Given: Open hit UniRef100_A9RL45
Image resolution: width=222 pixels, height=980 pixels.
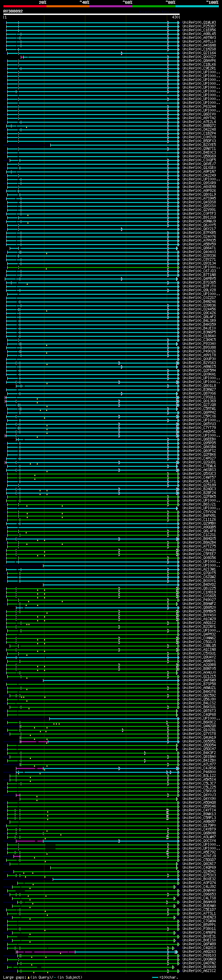Looking at the screenshot, I should pyautogui.click(x=199, y=34).
